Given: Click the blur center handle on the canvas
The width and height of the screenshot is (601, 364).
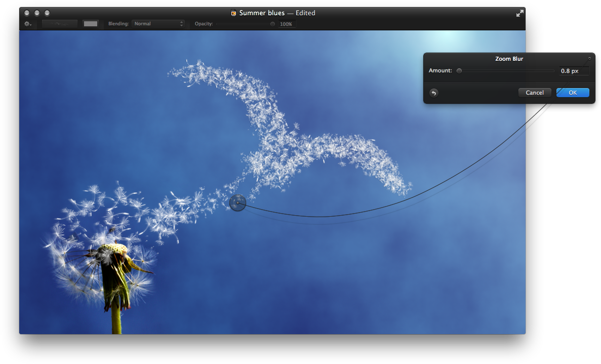Looking at the screenshot, I should (x=237, y=203).
